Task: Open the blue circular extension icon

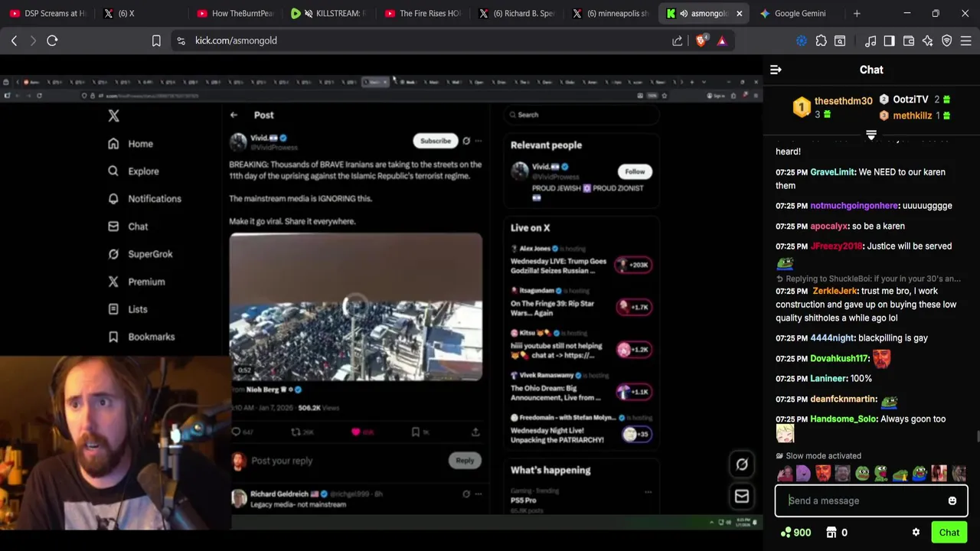Action: [x=802, y=41]
